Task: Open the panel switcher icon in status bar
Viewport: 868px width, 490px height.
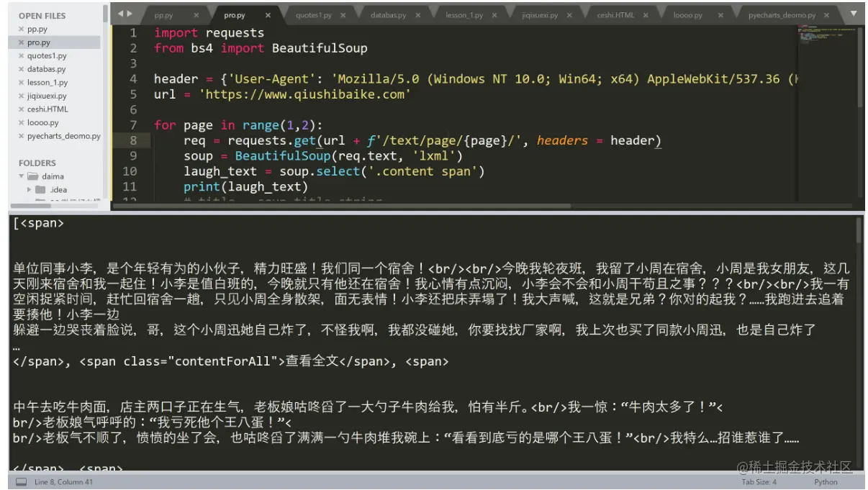Action: [21, 481]
